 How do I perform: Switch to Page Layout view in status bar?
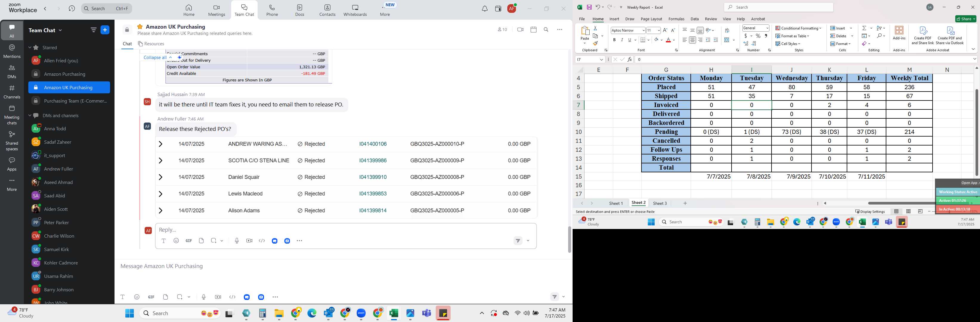(908, 211)
